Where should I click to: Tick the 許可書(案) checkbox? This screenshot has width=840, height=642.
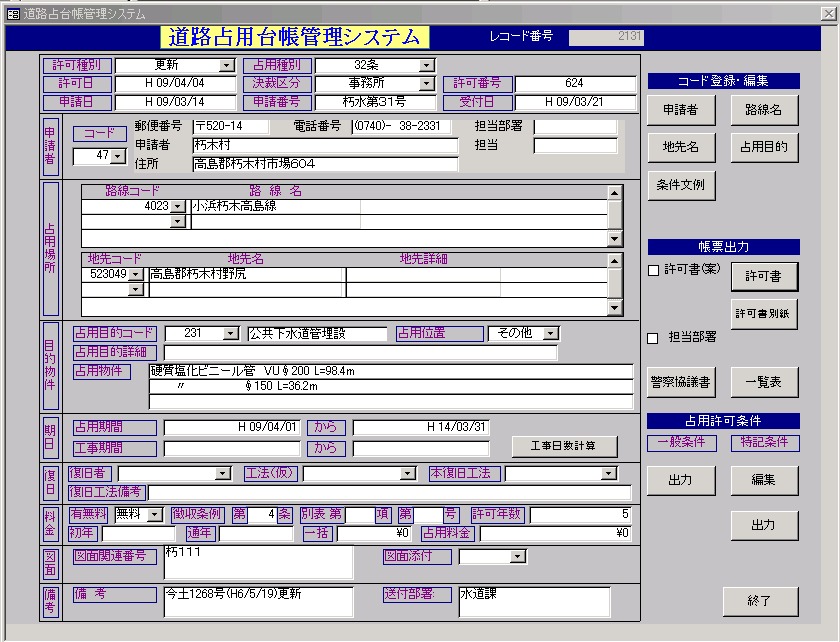[x=654, y=271]
